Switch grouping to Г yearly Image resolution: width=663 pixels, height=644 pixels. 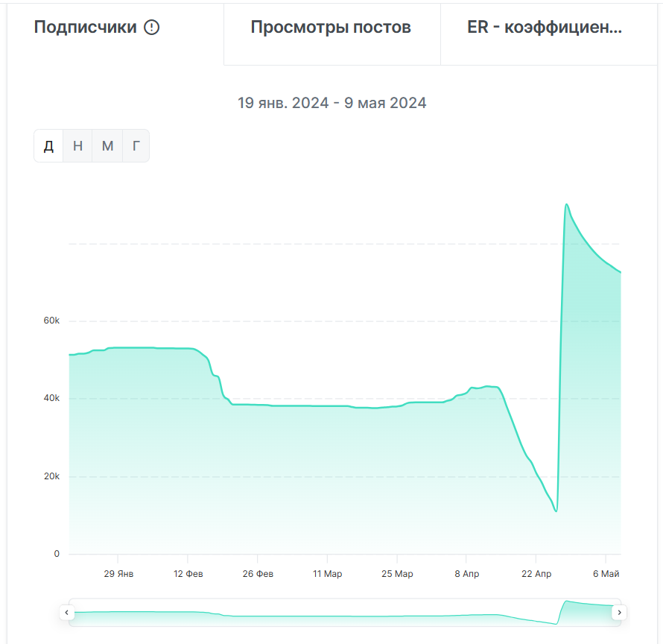point(136,146)
